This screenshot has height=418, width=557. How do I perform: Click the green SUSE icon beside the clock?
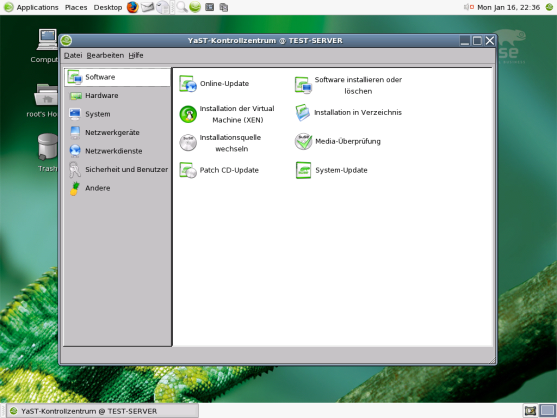click(549, 7)
